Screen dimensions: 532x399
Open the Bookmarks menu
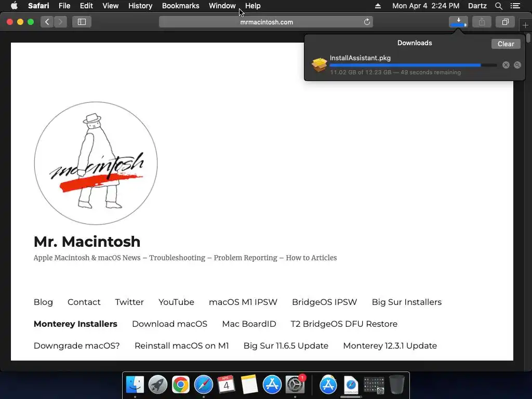[x=180, y=6]
